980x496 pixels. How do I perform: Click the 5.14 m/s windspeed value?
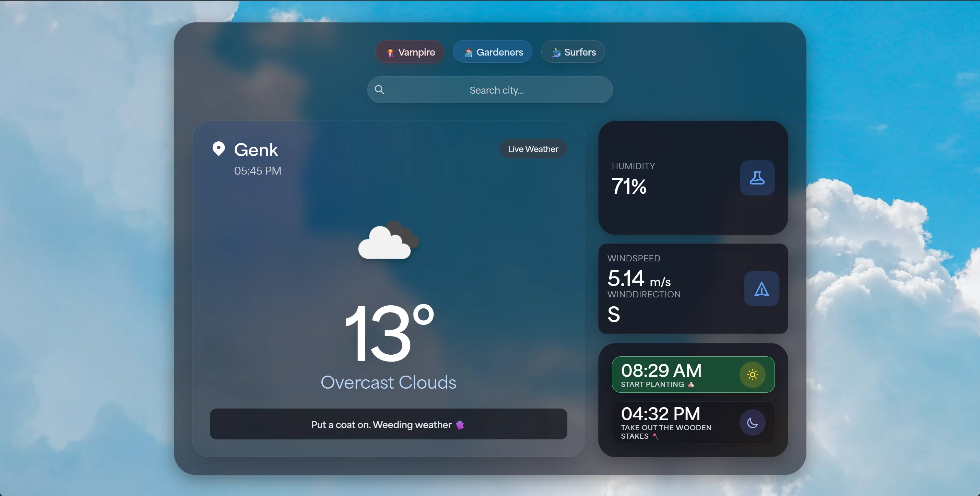click(x=639, y=279)
